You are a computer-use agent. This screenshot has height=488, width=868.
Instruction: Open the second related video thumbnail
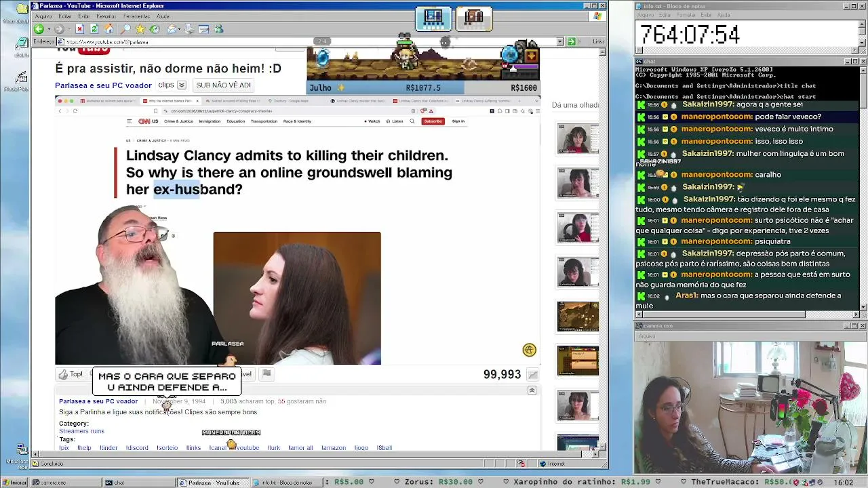[578, 184]
